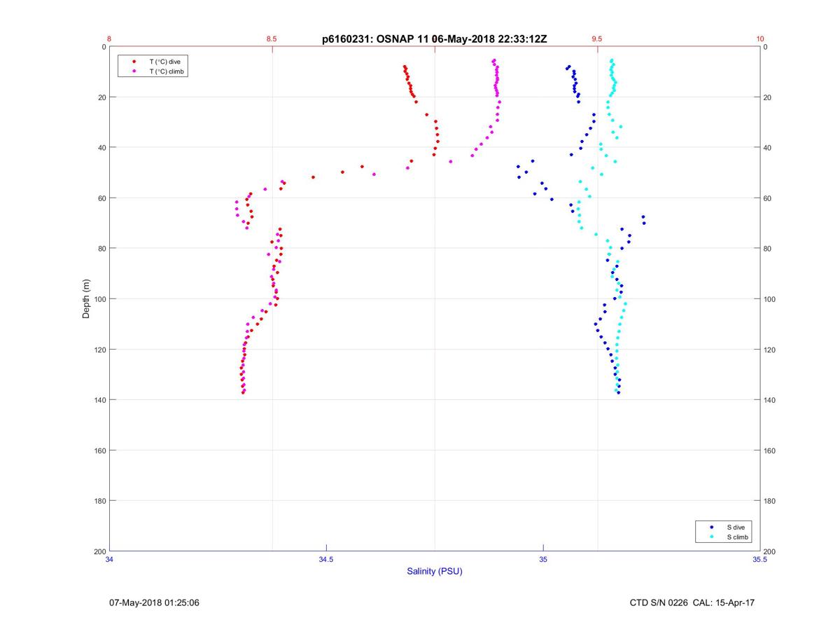Screen dimensions: 840x620
Task: Click the "120" tick on the right depth axis
Action: tap(770, 350)
